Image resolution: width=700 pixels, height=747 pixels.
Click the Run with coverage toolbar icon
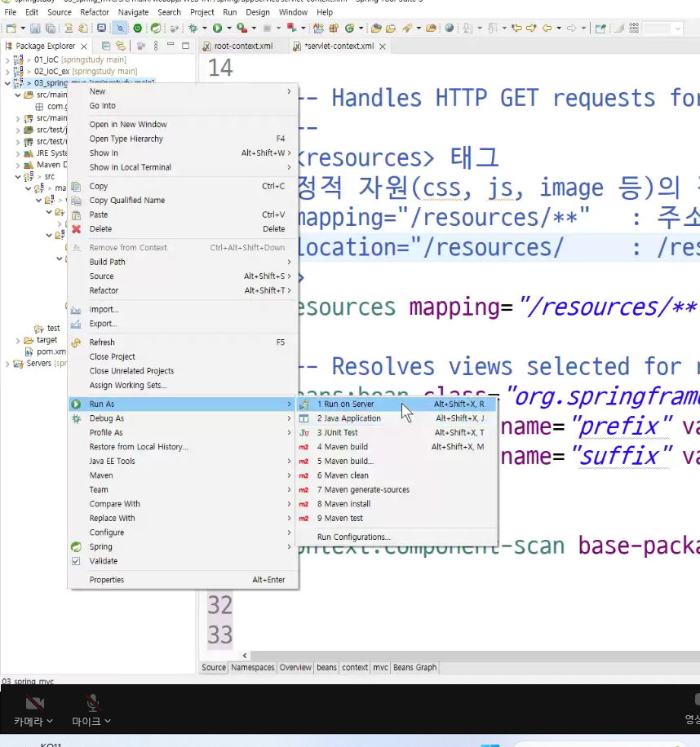pos(241,28)
